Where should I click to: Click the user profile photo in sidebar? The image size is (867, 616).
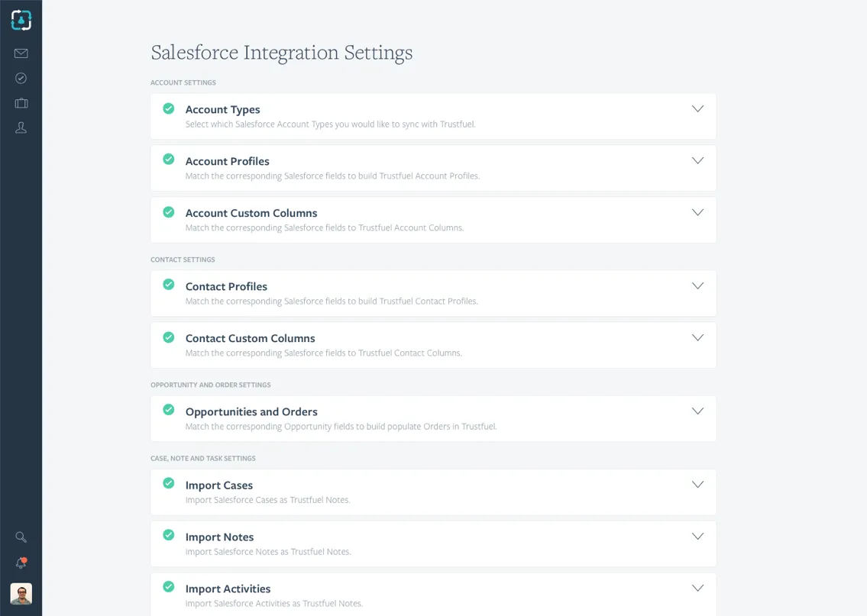pos(21,594)
